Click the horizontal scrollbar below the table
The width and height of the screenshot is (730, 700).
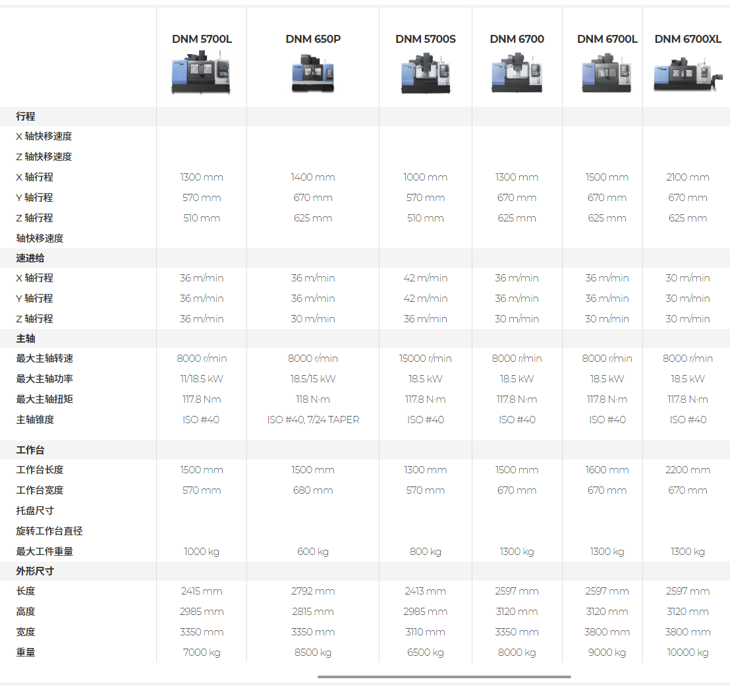tap(444, 677)
